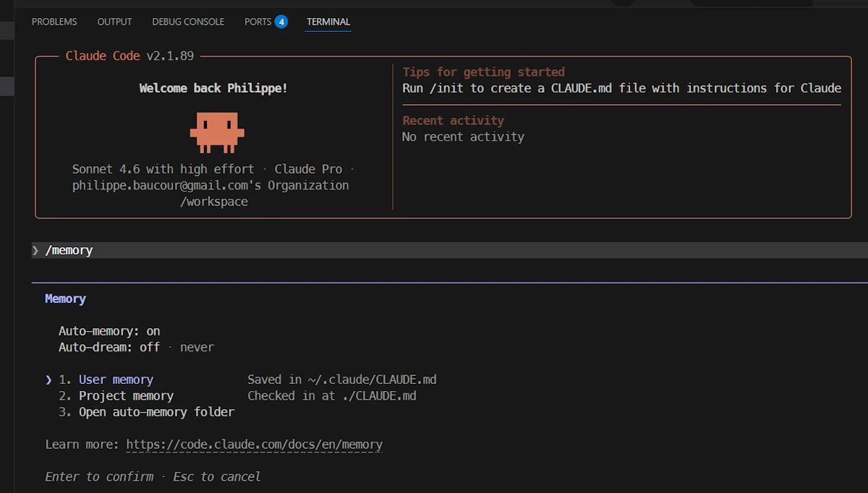
Task: Select "never" for Auto-dream
Action: [197, 347]
